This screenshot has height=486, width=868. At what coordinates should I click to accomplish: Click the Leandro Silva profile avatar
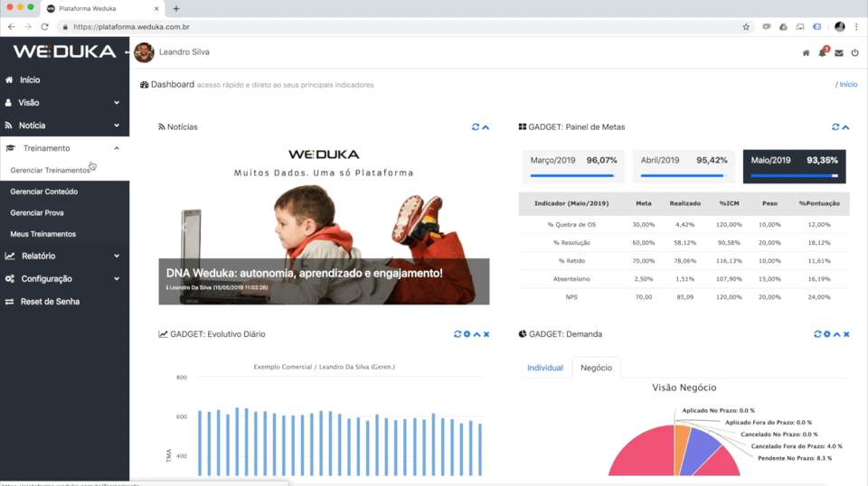(144, 52)
